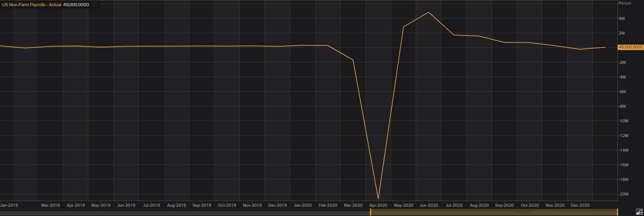Click the Oct-2020 date axis label
Image resolution: width=644 pixels, height=216 pixels.
[x=529, y=205]
